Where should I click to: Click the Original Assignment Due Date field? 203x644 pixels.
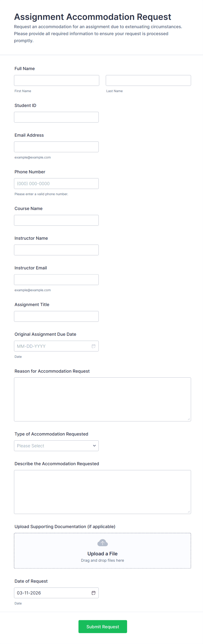point(56,346)
